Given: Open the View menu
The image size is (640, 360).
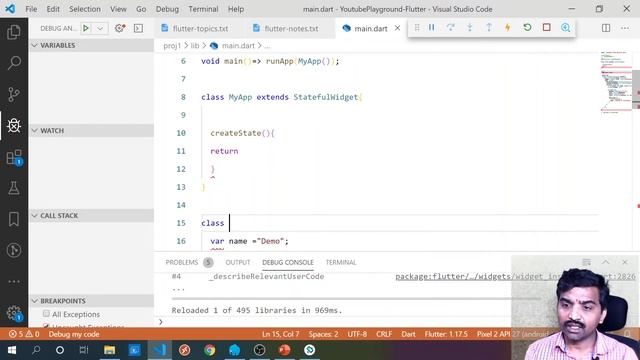Looking at the screenshot, I should coord(118,9).
